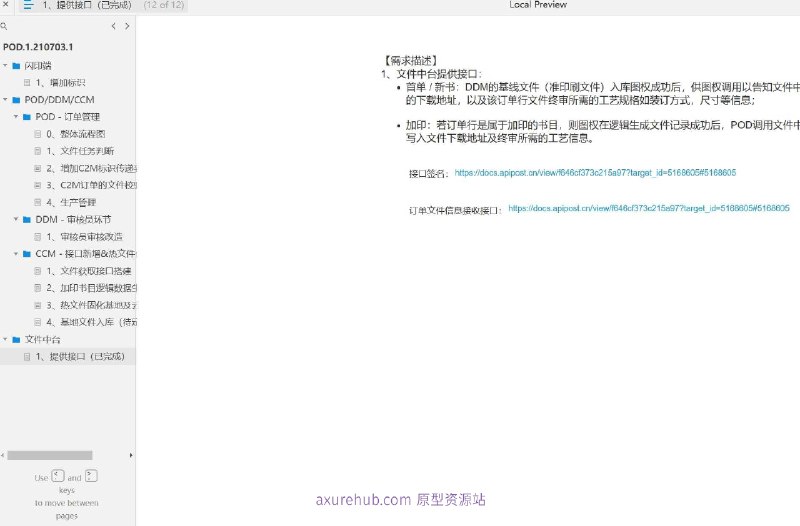Click the Local Preview title text
The image size is (800, 526).
[x=538, y=5]
